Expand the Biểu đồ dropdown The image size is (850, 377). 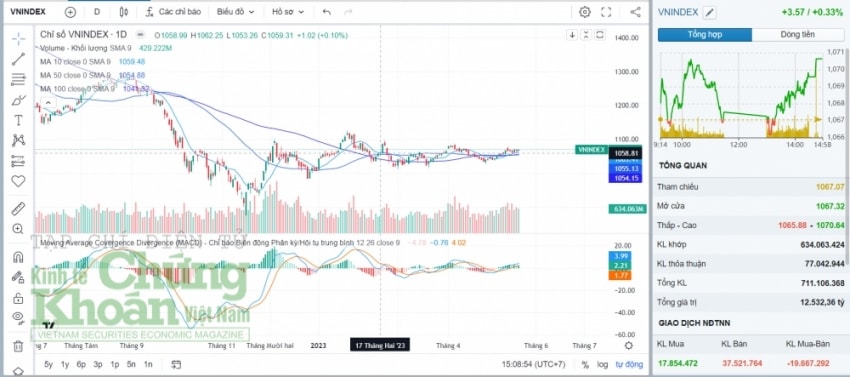(x=235, y=12)
